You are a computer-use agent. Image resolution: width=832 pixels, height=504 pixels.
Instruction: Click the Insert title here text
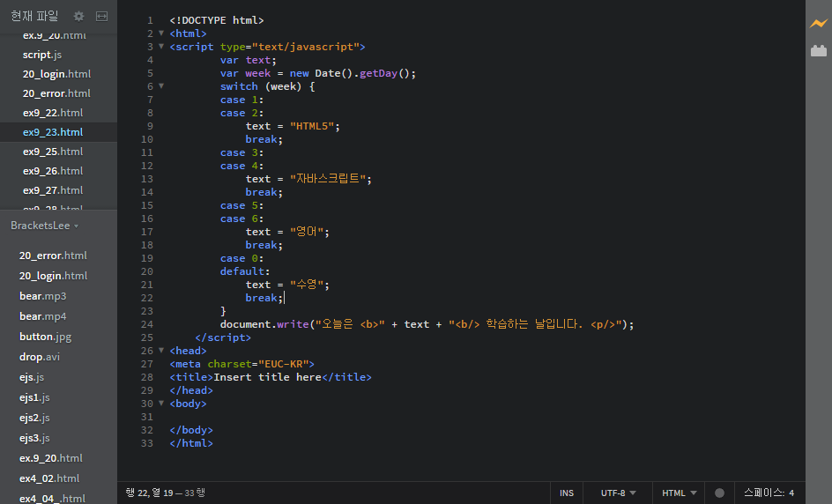(267, 377)
